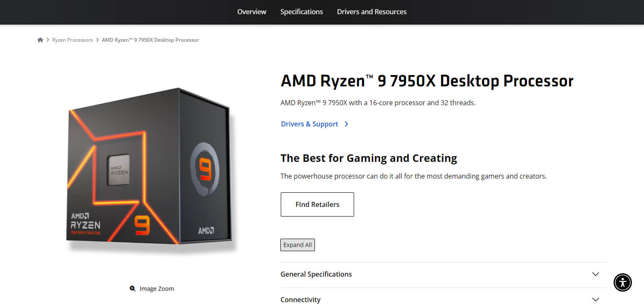Navigate to Ryzen Processors breadcrumb
Image resolution: width=644 pixels, height=305 pixels.
click(72, 40)
